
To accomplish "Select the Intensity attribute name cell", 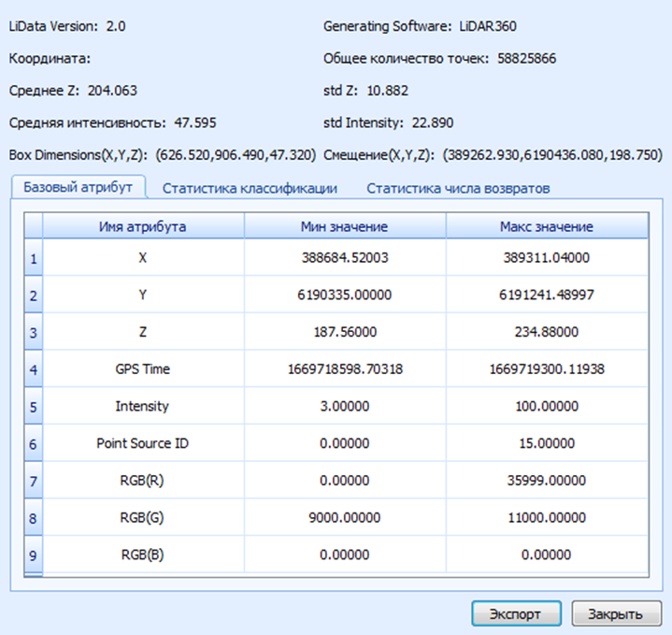I will 143,406.
